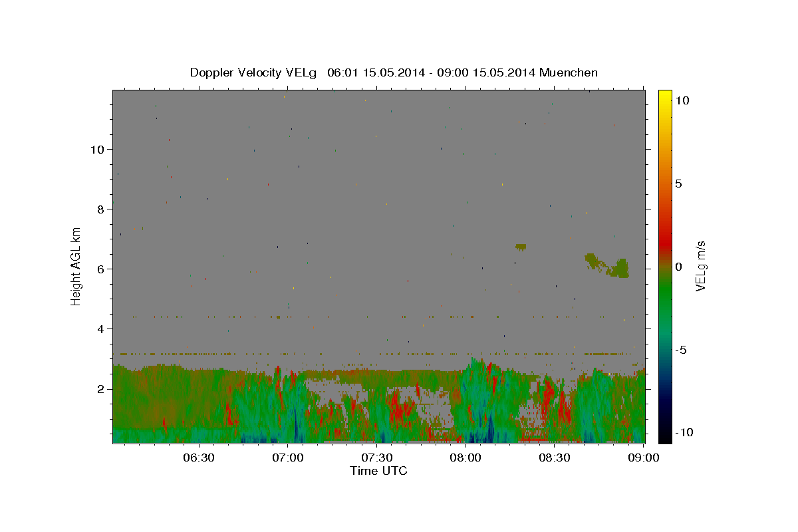The width and height of the screenshot is (798, 532).
Task: Click the 08:00 time axis label
Action: coord(465,458)
